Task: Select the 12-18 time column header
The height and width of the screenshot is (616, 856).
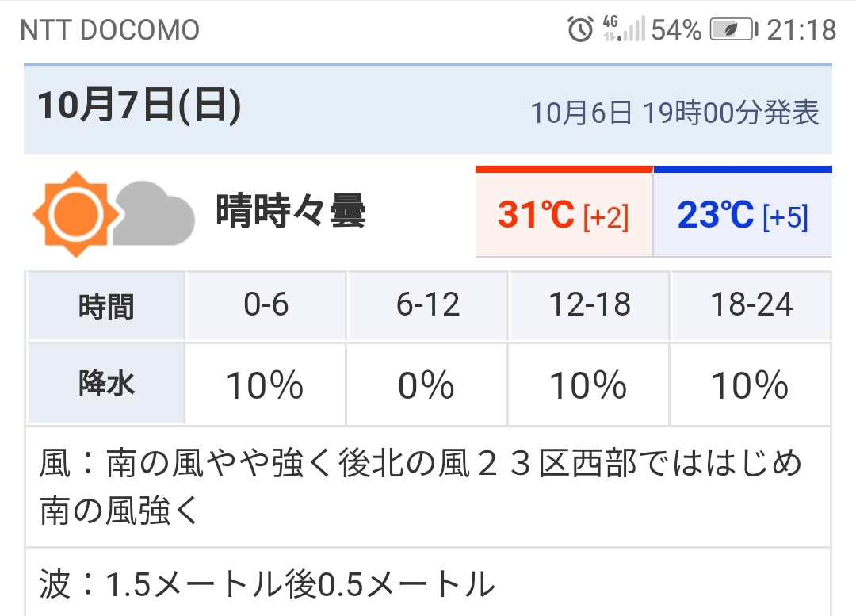Action: click(589, 305)
